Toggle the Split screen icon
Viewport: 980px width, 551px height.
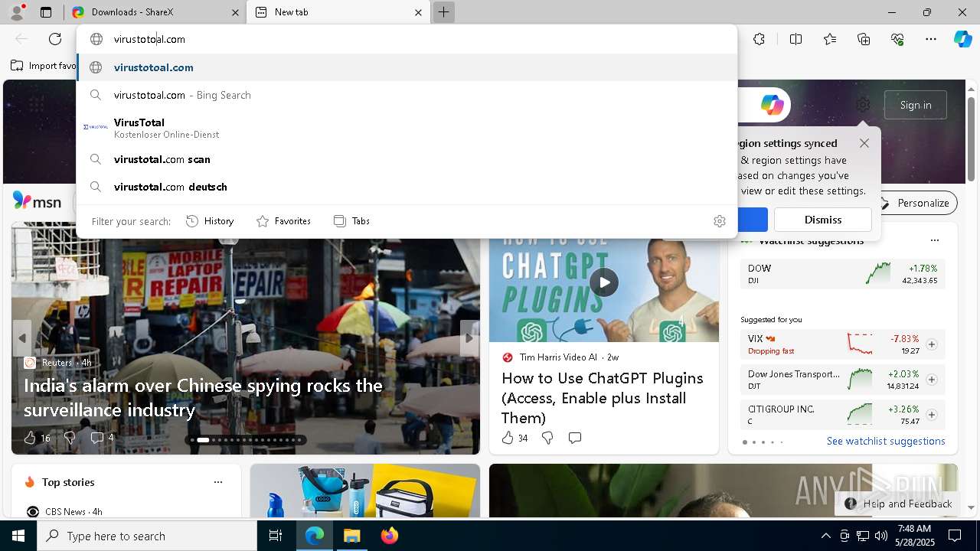tap(795, 39)
